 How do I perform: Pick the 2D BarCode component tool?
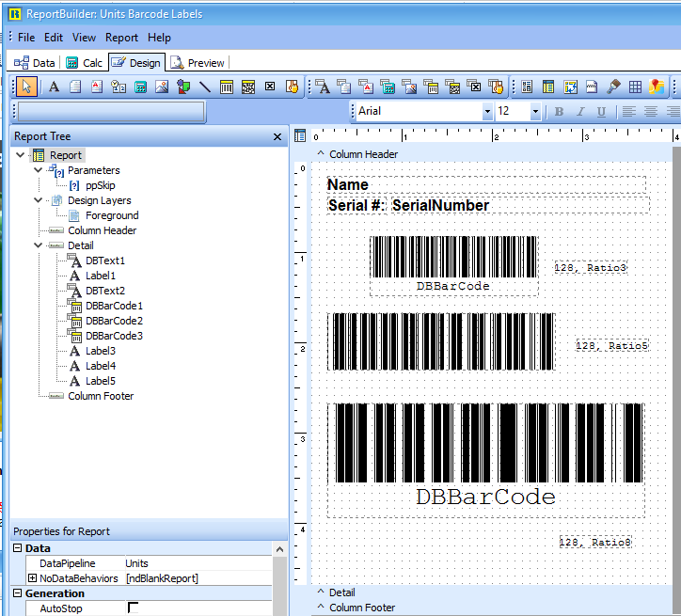(248, 87)
